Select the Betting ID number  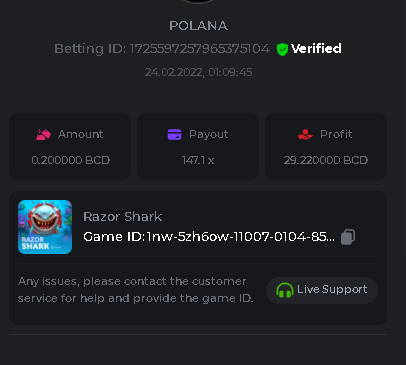click(x=200, y=49)
